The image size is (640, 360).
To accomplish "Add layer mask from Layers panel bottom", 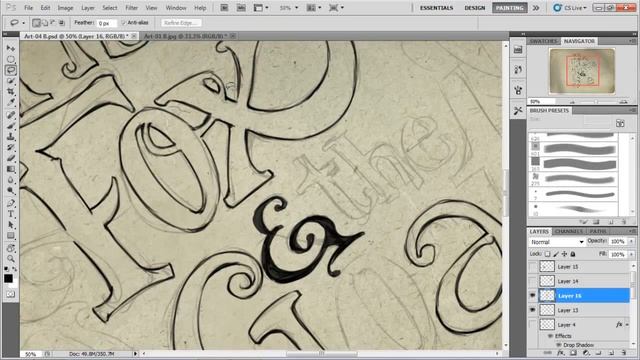I will [x=573, y=353].
